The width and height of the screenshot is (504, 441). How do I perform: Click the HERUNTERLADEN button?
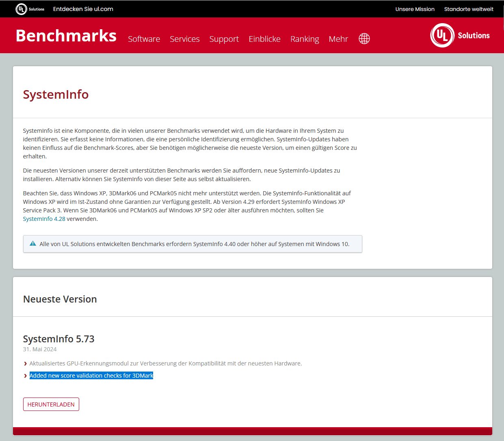51,404
